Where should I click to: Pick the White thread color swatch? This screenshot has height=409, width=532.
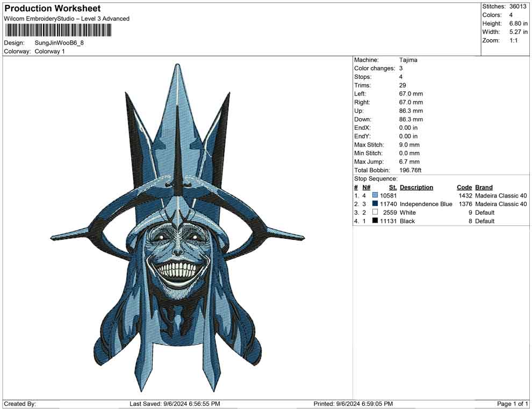tap(375, 213)
